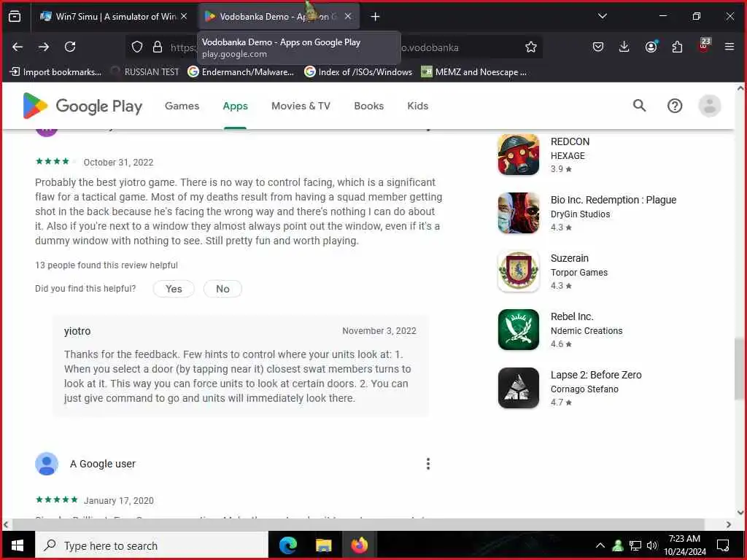
Task: Open the Google Play help icon
Action: [675, 106]
